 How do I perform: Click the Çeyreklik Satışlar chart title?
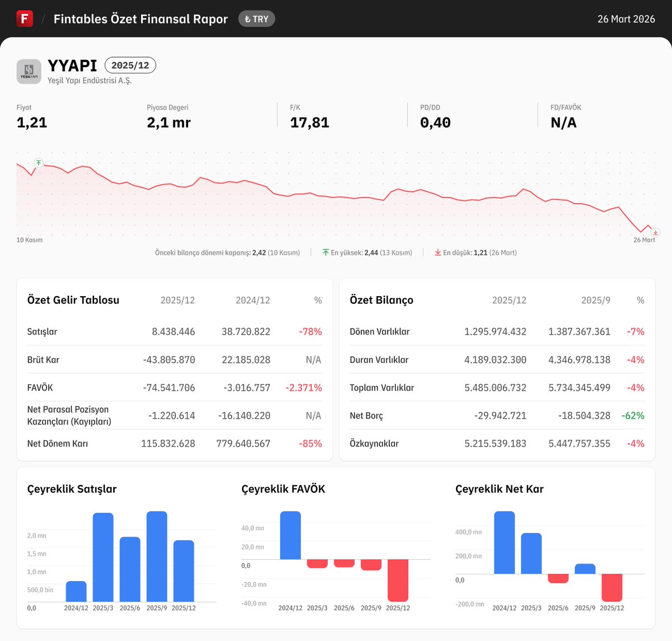[x=72, y=489]
